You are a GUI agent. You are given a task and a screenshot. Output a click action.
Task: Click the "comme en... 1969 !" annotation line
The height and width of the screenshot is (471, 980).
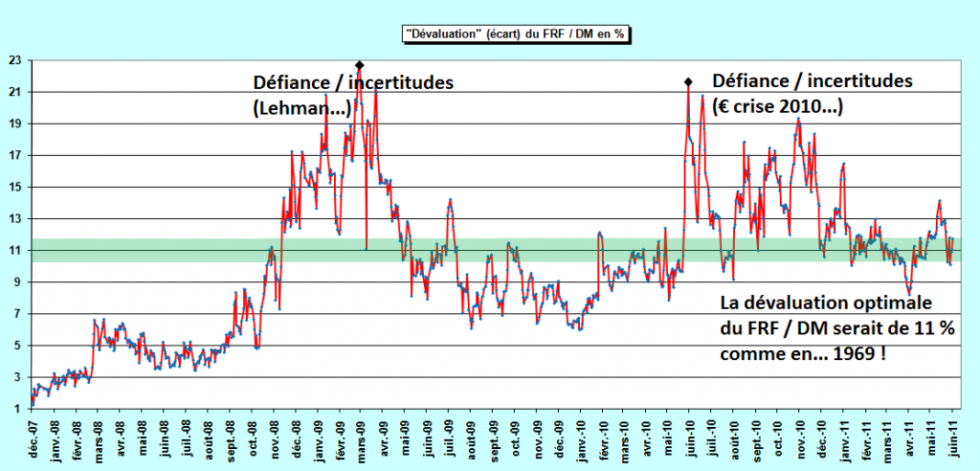[803, 353]
